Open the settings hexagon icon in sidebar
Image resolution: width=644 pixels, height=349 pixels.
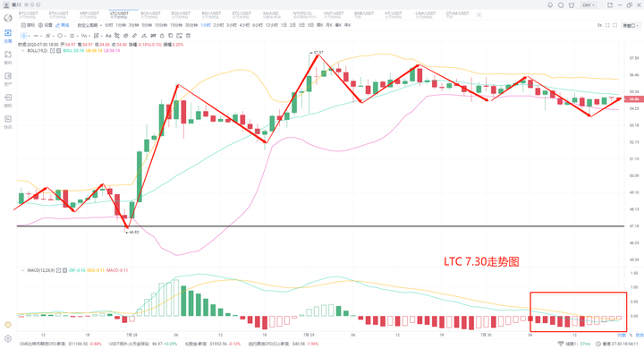click(8, 339)
